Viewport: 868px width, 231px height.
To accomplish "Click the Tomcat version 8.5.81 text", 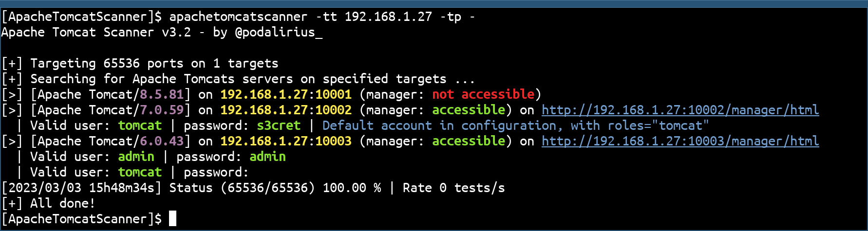I will coord(162,94).
